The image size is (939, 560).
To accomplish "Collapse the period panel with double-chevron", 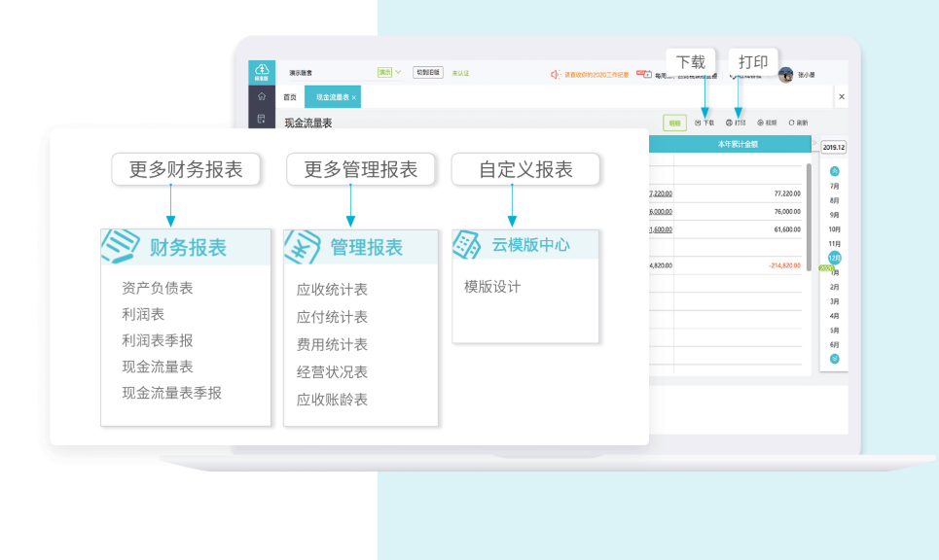I will [814, 144].
